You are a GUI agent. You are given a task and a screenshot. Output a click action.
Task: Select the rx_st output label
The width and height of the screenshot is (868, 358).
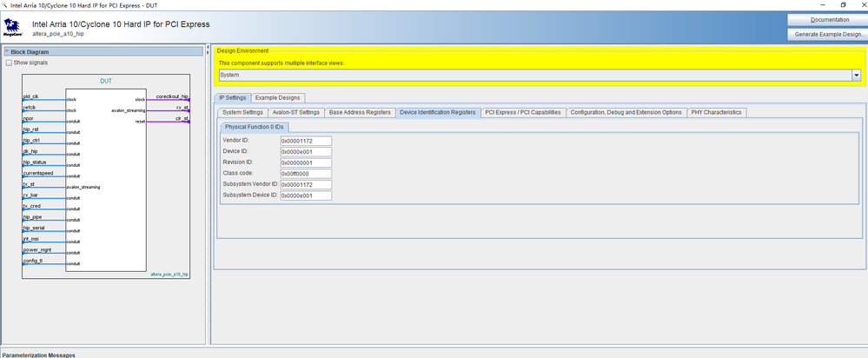tap(182, 108)
